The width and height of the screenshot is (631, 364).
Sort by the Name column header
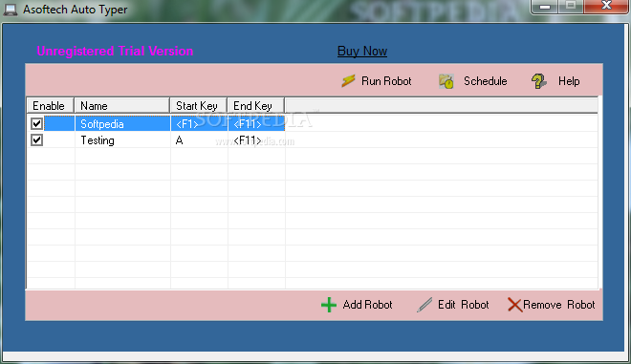click(x=122, y=106)
